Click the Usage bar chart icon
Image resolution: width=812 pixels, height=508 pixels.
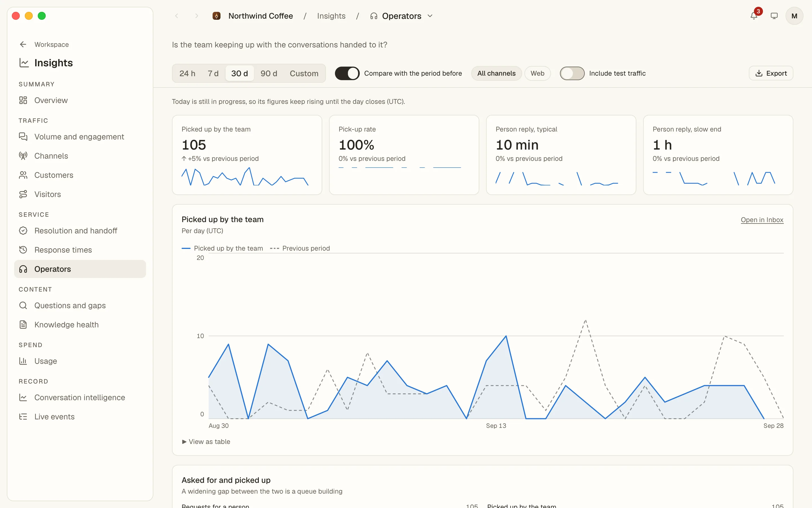point(23,361)
